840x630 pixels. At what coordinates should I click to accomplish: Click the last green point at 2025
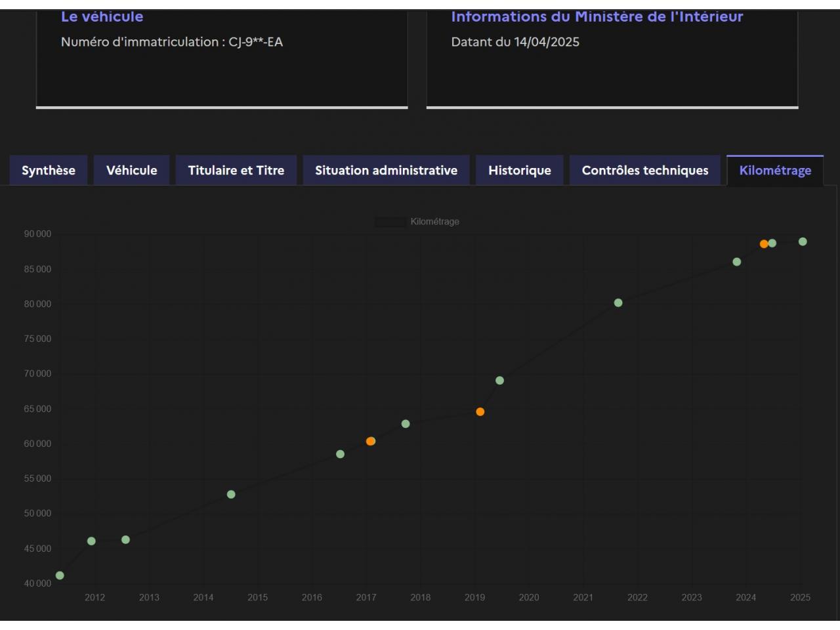point(803,241)
